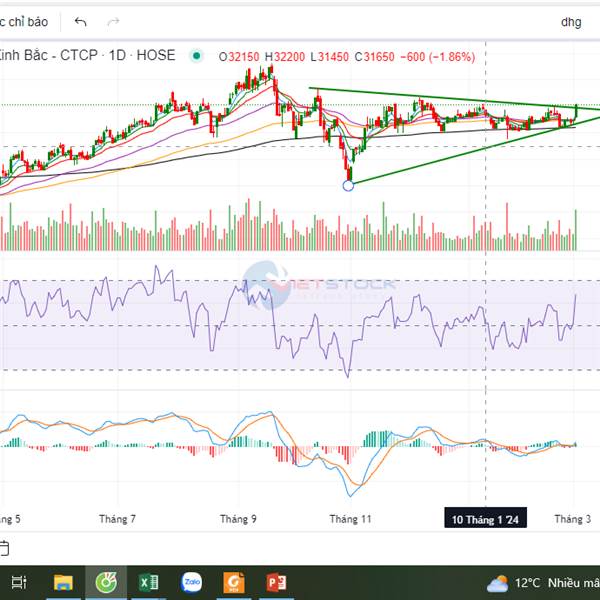
Task: Click the greyed redo arrow icon
Action: 113,22
